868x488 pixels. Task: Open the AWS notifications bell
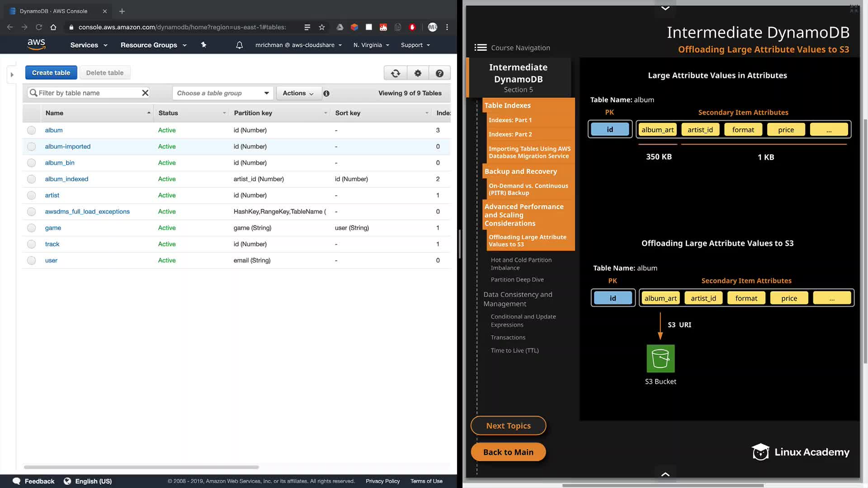[x=240, y=45]
